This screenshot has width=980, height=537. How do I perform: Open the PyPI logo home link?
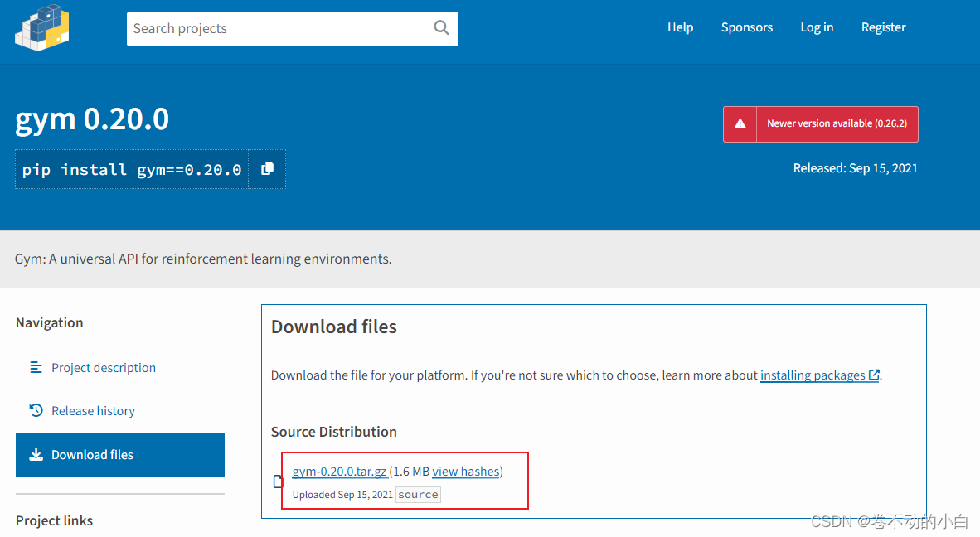42,27
